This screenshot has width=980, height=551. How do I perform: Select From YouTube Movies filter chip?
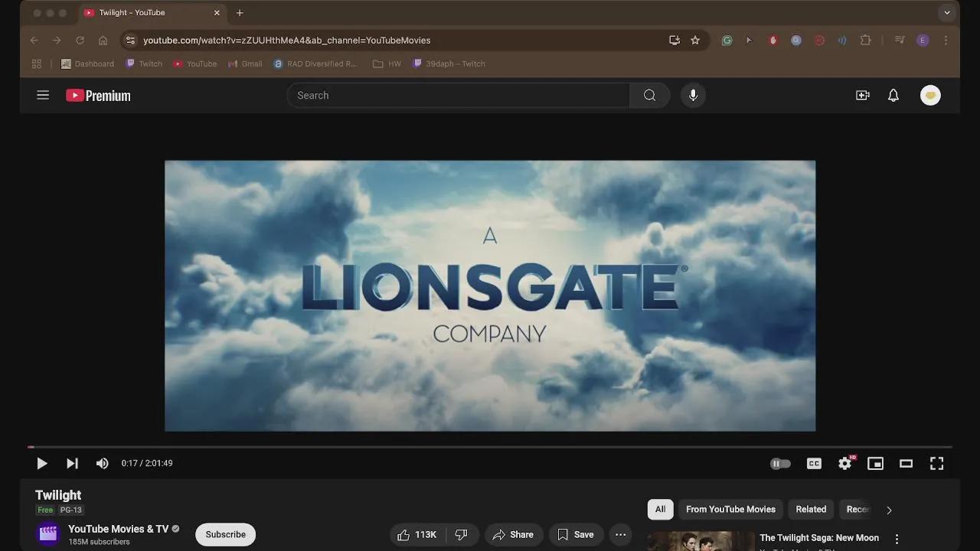730,509
